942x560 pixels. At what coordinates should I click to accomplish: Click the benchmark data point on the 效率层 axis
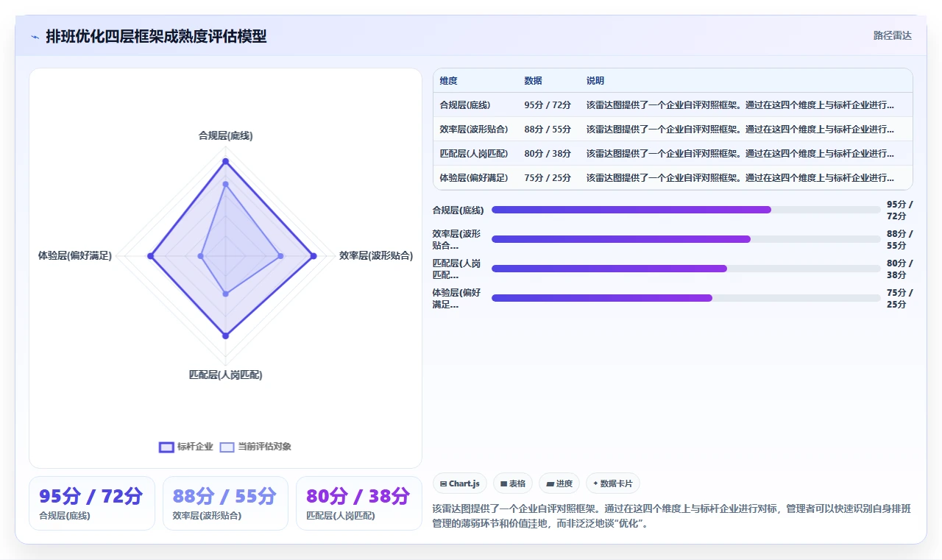(314, 256)
